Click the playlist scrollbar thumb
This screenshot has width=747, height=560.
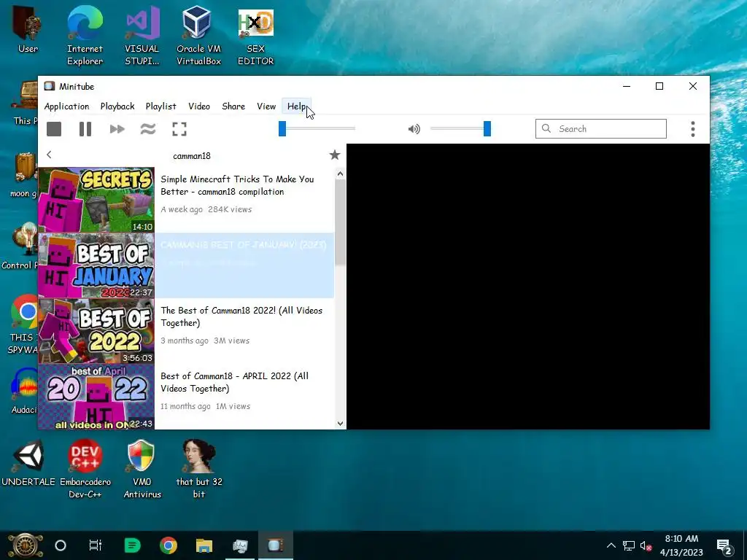click(x=340, y=223)
